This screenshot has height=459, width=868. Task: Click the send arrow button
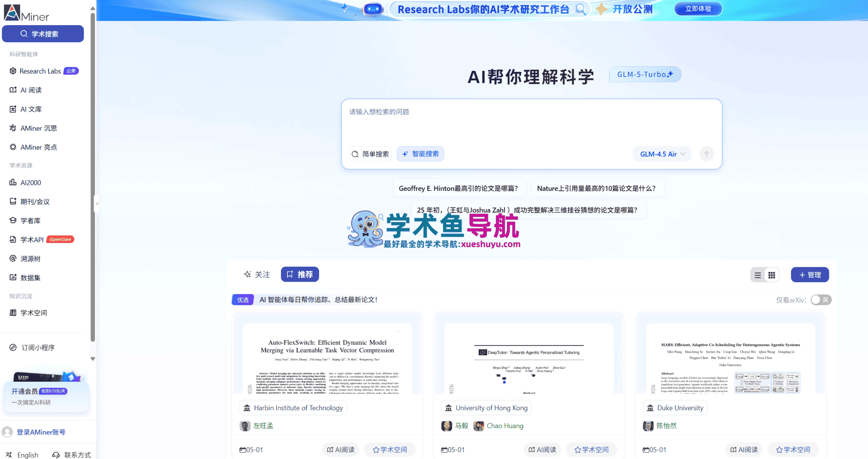(x=706, y=154)
